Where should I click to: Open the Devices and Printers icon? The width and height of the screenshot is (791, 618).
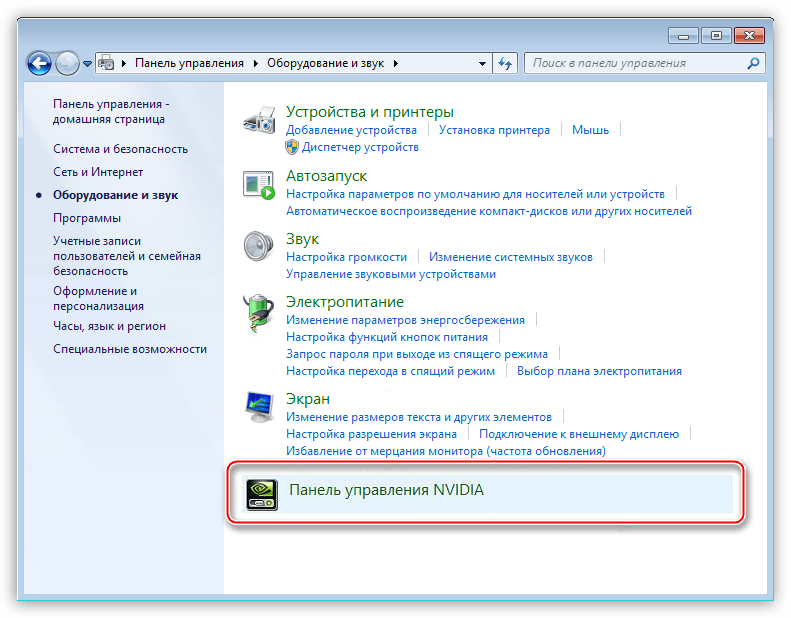tap(259, 120)
